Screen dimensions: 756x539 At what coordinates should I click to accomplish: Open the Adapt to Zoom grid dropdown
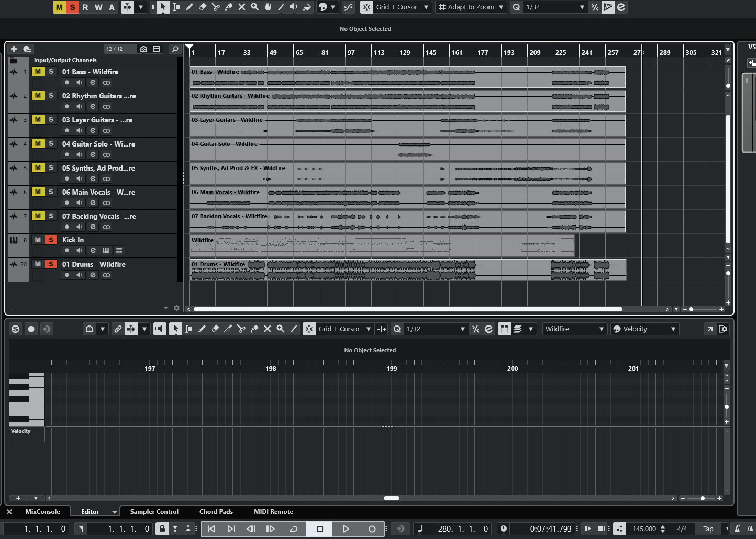coord(471,7)
